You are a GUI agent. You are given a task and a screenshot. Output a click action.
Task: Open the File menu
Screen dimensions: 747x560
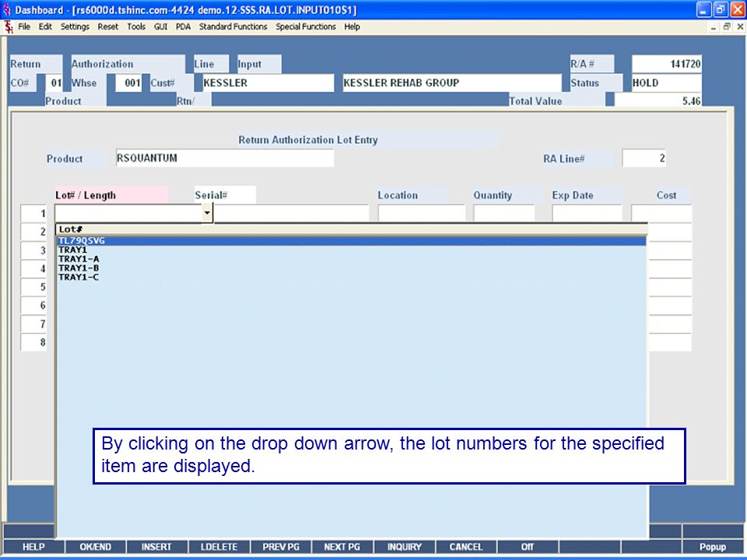pos(24,26)
